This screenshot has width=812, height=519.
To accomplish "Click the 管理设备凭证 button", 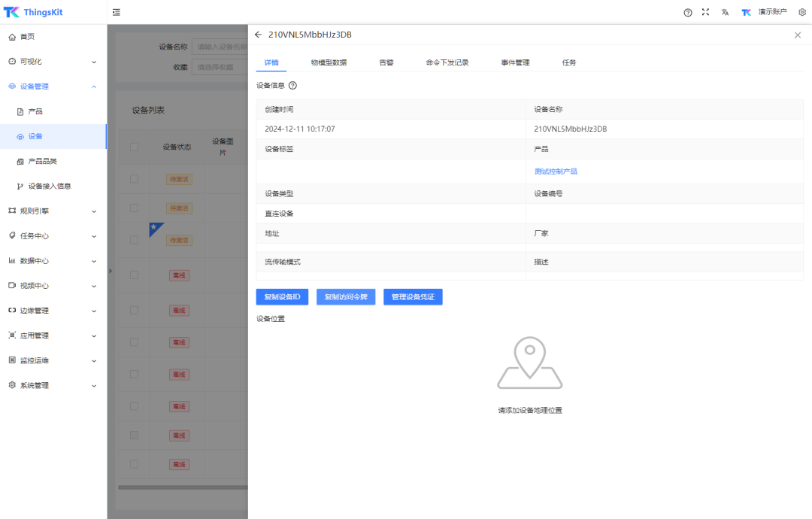I will pyautogui.click(x=413, y=297).
